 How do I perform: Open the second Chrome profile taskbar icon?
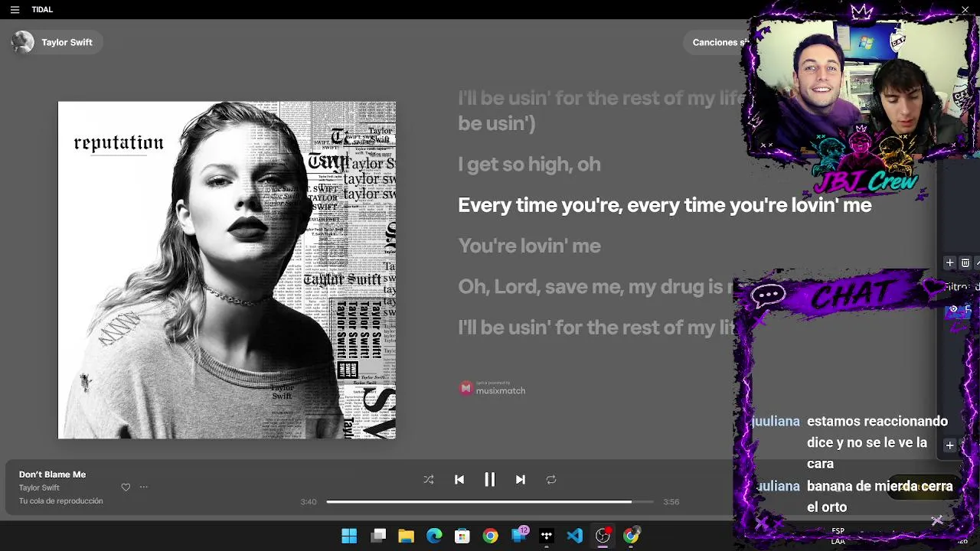pyautogui.click(x=632, y=536)
